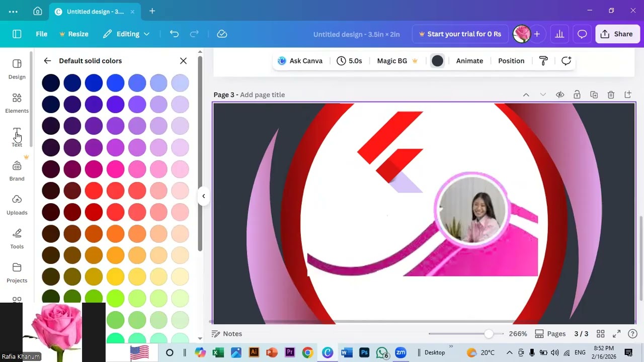
Task: Open WhatsApp from the taskbar
Action: tap(382, 352)
